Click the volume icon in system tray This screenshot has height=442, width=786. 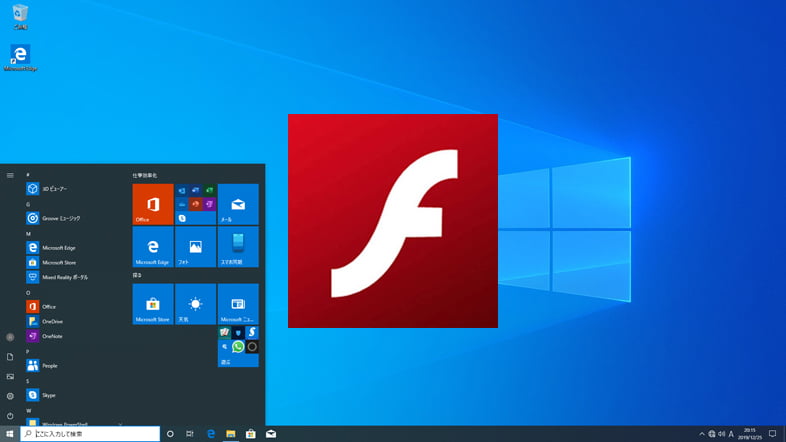(x=721, y=434)
